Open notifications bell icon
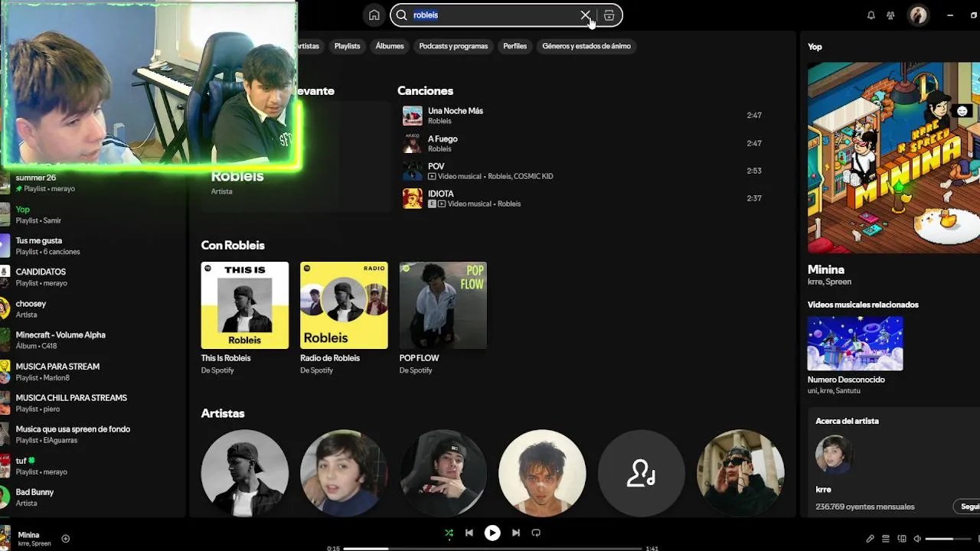Image resolution: width=980 pixels, height=551 pixels. click(x=871, y=15)
